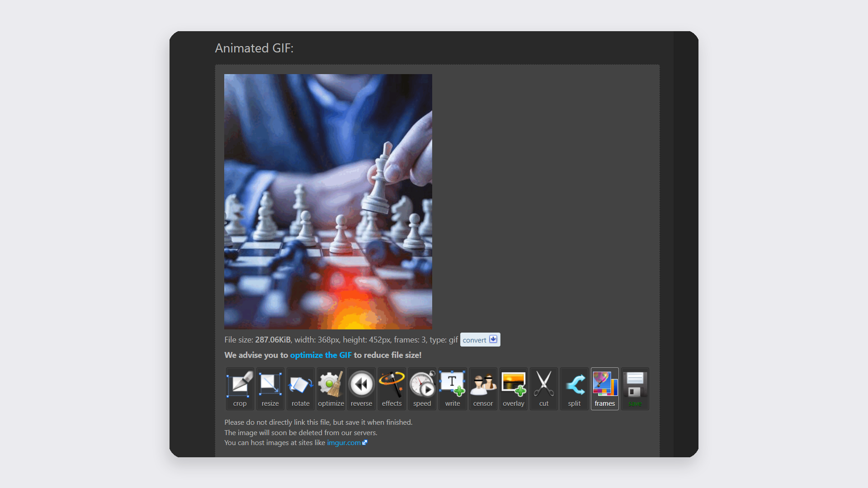Select the crop tool
Image resolution: width=868 pixels, height=488 pixels.
click(239, 388)
